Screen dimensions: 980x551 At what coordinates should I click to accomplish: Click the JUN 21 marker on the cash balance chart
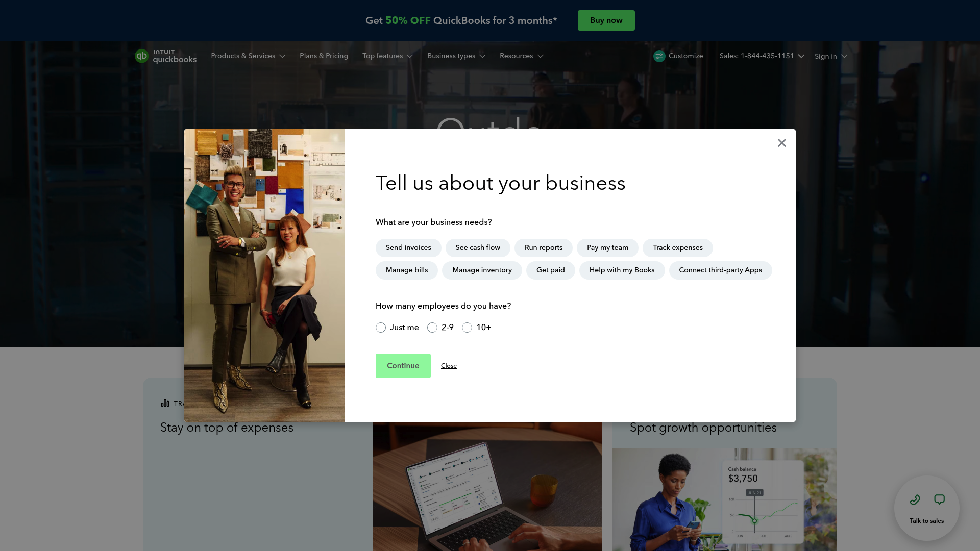(x=754, y=493)
